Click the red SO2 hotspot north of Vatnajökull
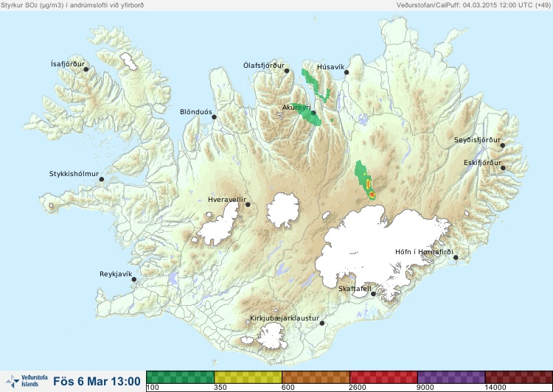553x392 pixels. click(372, 195)
